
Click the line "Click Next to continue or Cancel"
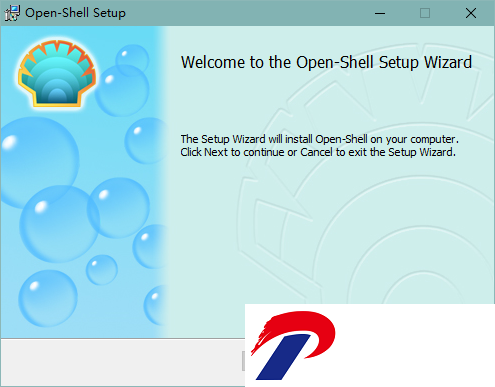click(318, 152)
